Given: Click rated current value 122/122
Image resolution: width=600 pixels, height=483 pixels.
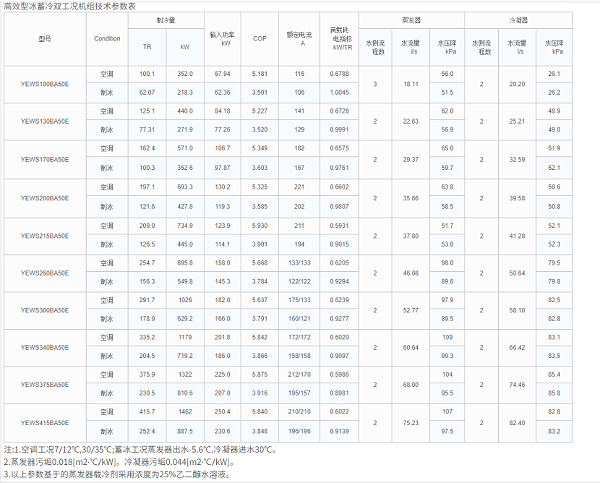Looking at the screenshot, I should tap(299, 281).
